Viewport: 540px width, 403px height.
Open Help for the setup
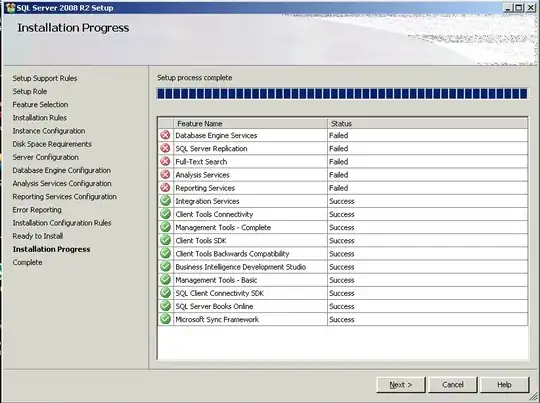[504, 385]
